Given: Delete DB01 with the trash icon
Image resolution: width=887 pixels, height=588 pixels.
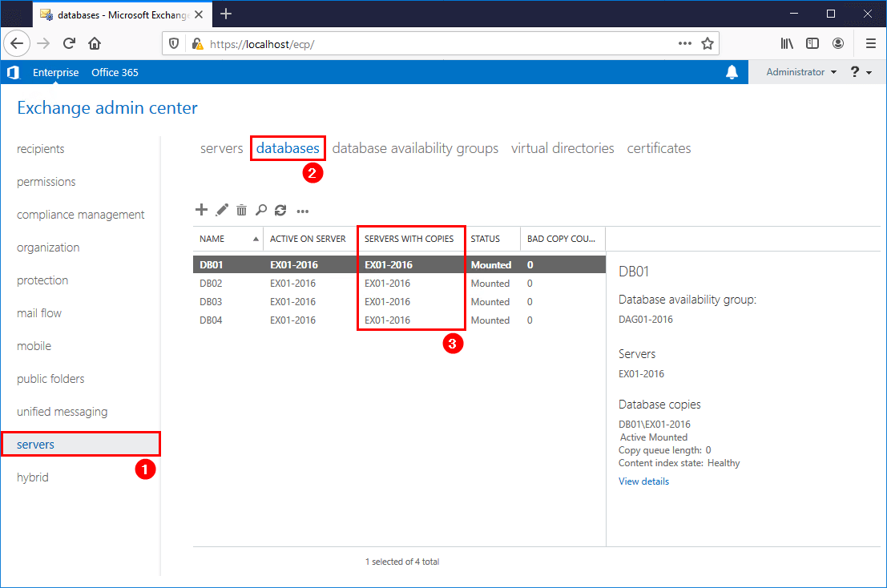Looking at the screenshot, I should (241, 210).
